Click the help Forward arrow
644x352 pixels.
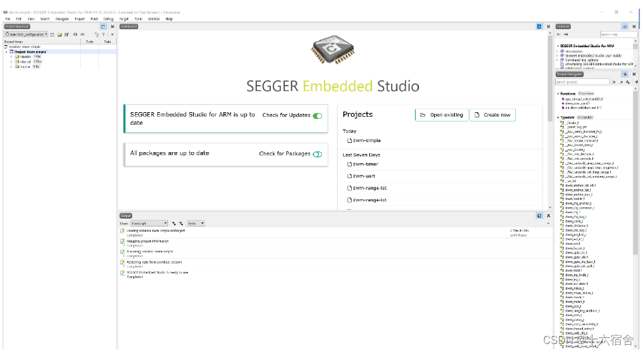[566, 35]
